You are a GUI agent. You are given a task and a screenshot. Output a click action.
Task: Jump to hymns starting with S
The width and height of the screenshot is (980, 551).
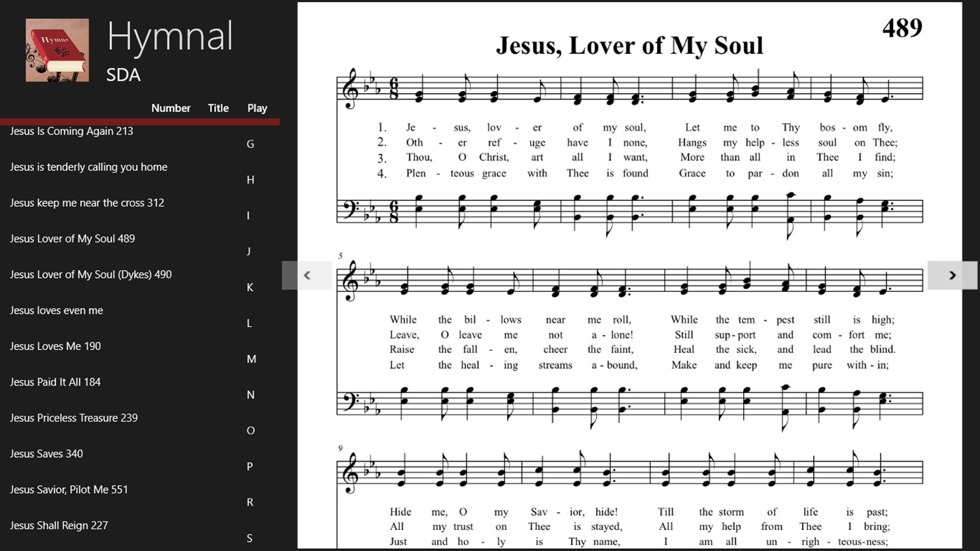tap(249, 538)
